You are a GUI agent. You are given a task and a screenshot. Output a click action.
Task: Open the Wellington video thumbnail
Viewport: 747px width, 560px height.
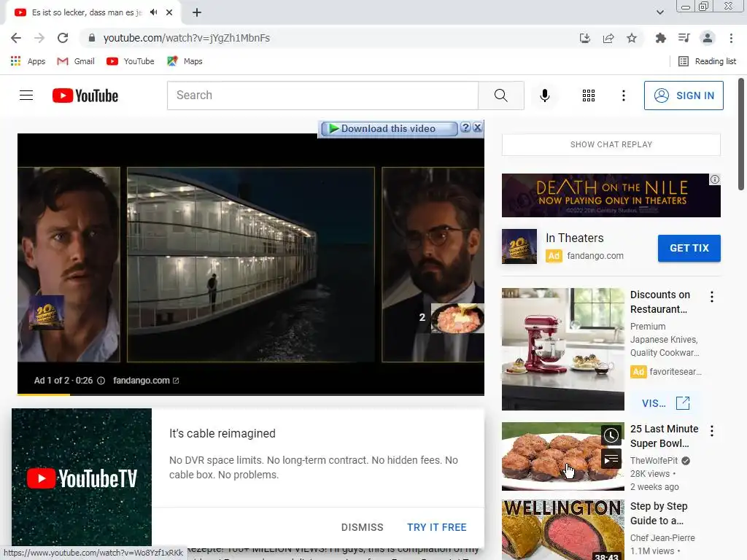pyautogui.click(x=562, y=529)
